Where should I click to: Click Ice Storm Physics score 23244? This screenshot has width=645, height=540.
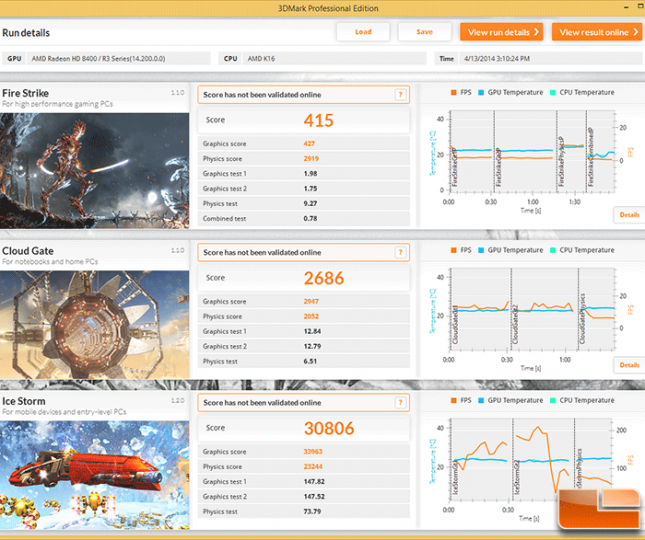pyautogui.click(x=313, y=466)
